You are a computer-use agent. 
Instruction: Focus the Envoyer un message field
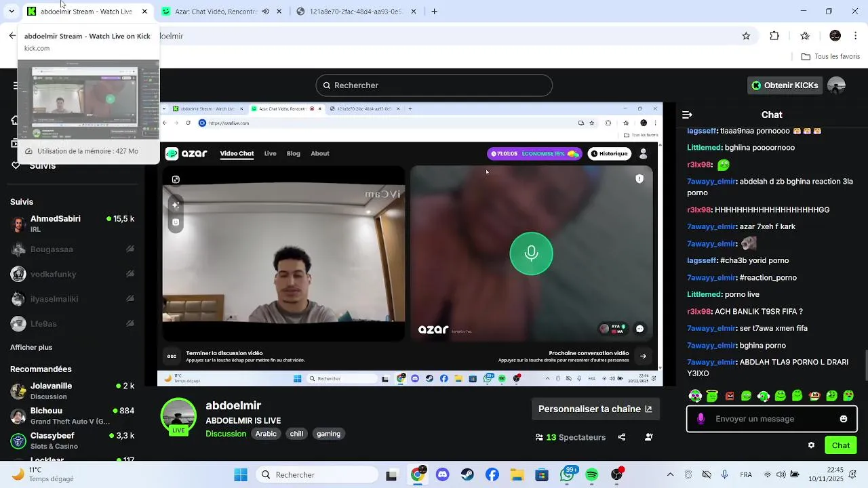(772, 419)
